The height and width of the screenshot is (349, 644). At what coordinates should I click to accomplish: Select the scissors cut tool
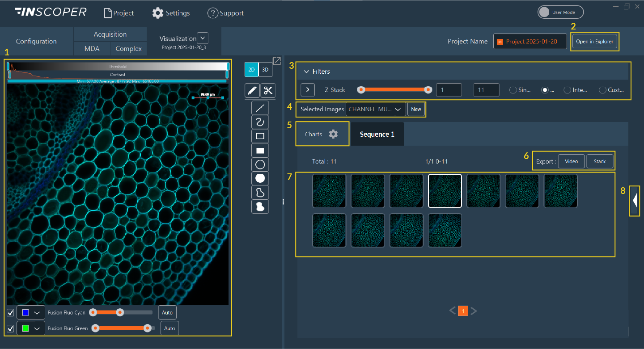click(268, 91)
